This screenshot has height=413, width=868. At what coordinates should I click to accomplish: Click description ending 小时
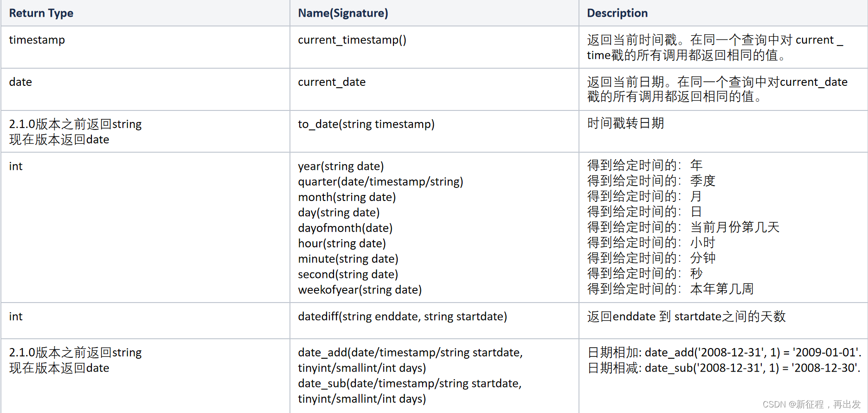[x=651, y=243]
